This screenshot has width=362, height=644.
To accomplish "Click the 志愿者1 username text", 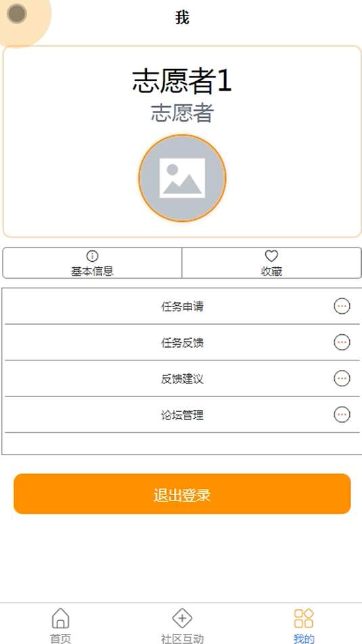I will click(x=182, y=80).
